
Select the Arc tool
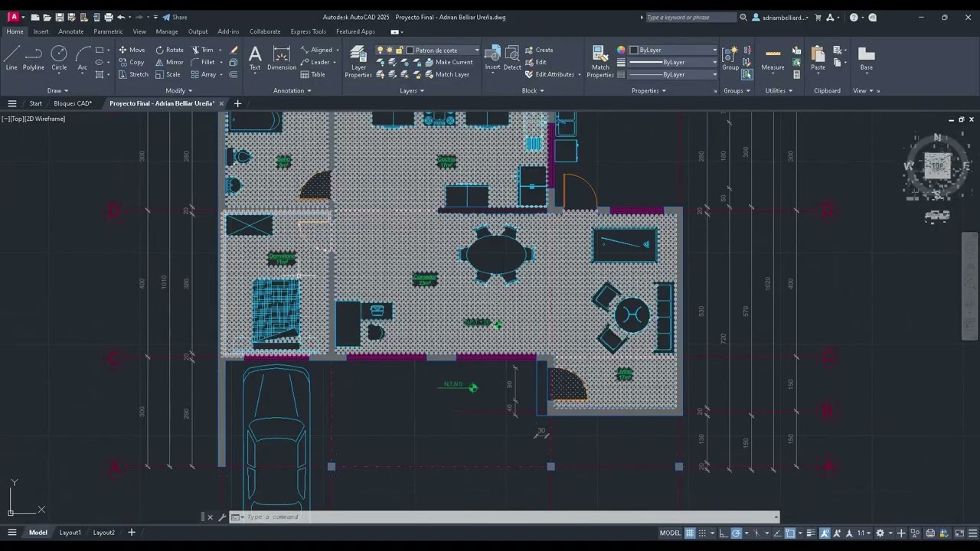(x=83, y=58)
